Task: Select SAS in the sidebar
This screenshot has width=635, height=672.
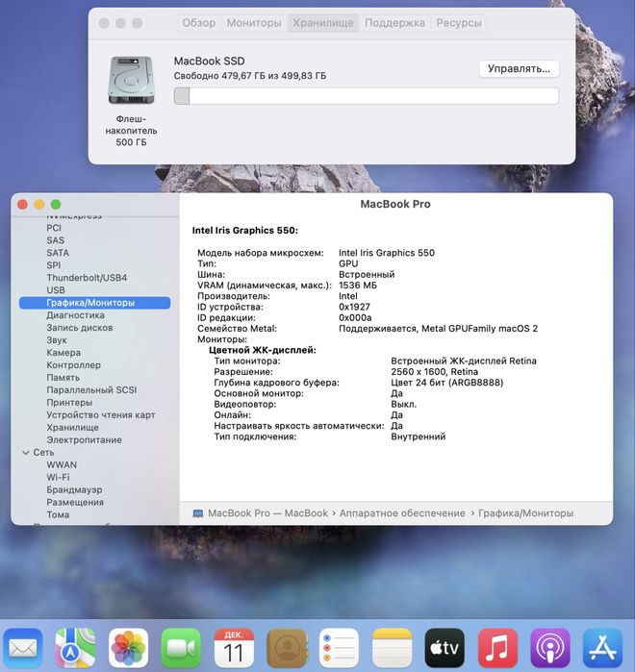Action: (55, 240)
